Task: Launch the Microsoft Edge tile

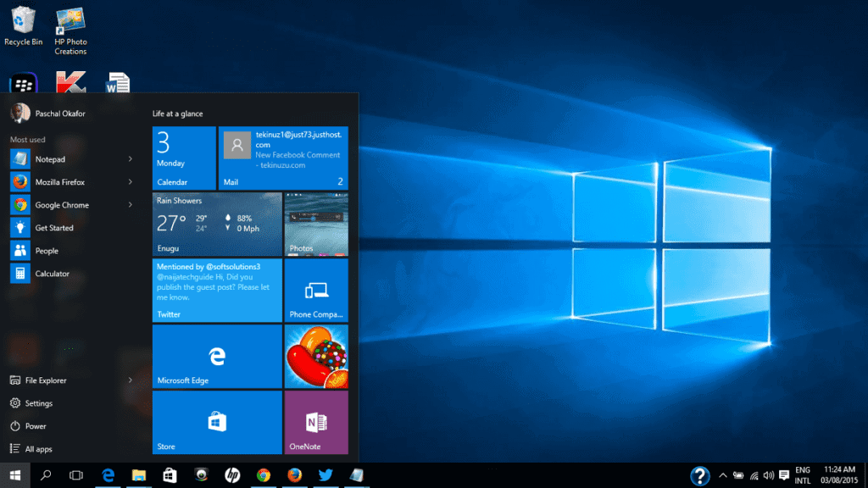Action: tap(217, 357)
